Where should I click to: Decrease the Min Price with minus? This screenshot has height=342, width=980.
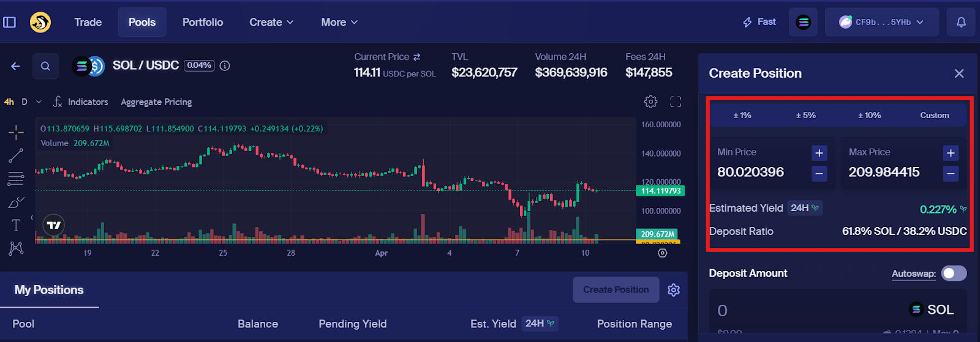coord(819,174)
